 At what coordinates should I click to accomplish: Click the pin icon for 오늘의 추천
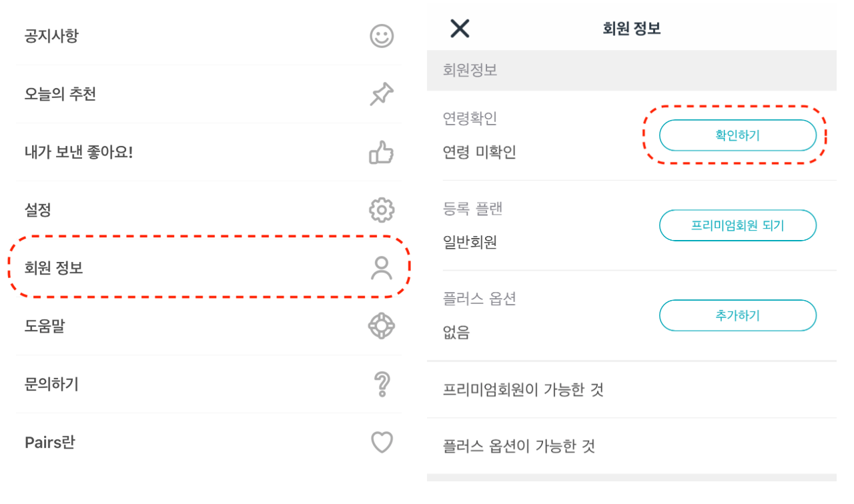tap(382, 94)
